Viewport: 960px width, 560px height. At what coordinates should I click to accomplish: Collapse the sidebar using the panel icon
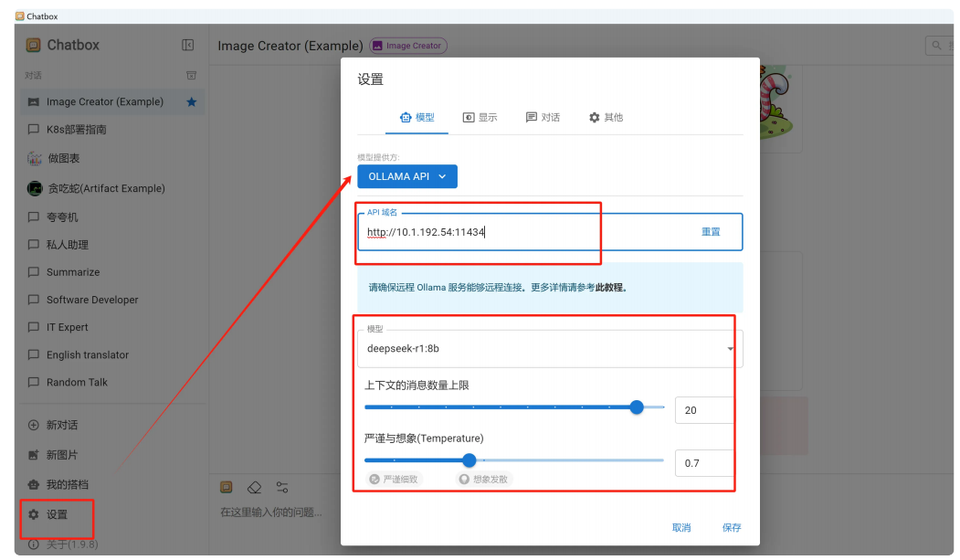tap(188, 45)
